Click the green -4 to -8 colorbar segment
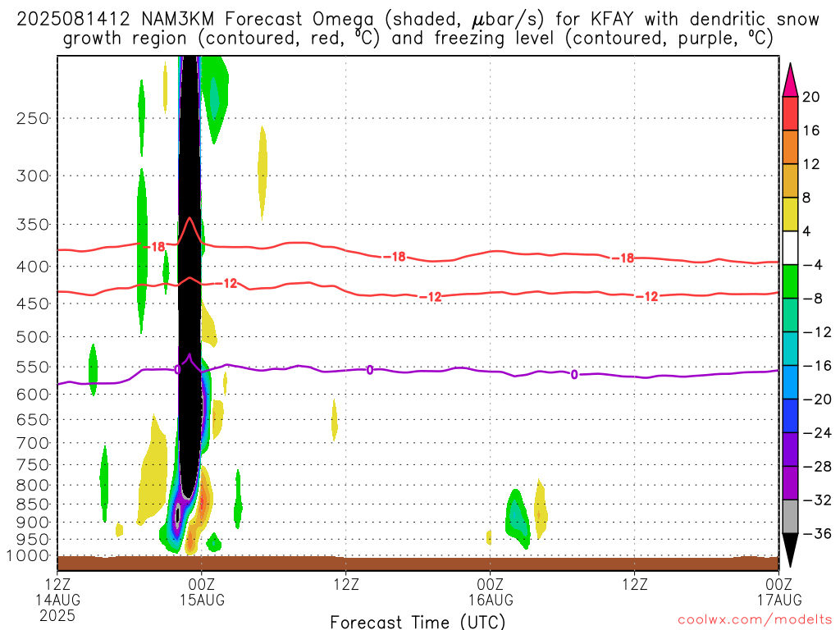Screen dimensions: 840x630 (x=790, y=282)
